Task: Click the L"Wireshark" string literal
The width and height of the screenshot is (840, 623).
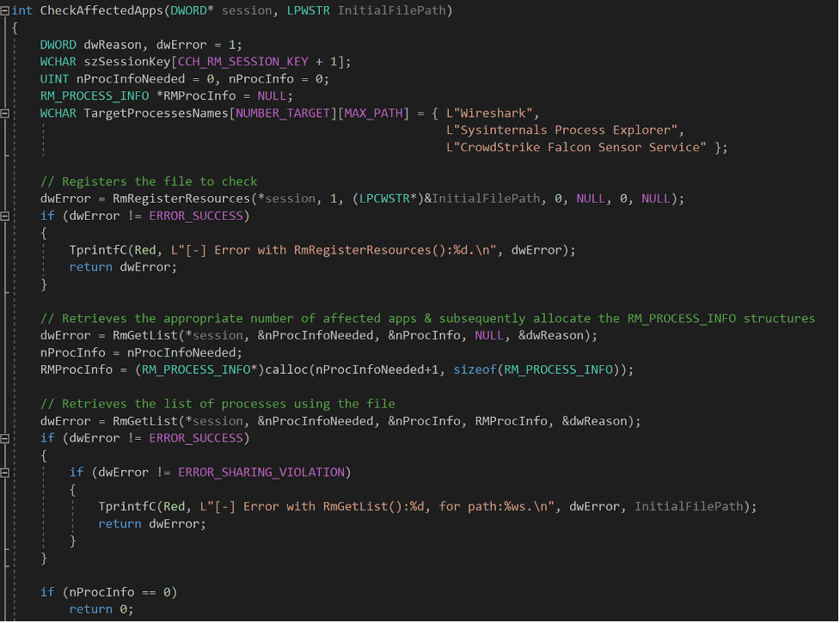Action: coord(489,113)
